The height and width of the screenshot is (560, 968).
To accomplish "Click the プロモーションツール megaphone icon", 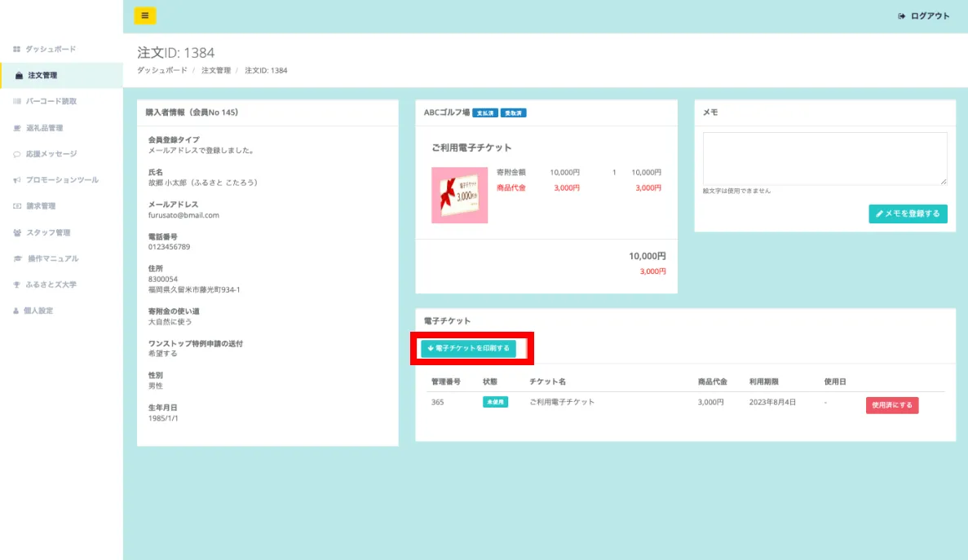I will click(x=16, y=180).
